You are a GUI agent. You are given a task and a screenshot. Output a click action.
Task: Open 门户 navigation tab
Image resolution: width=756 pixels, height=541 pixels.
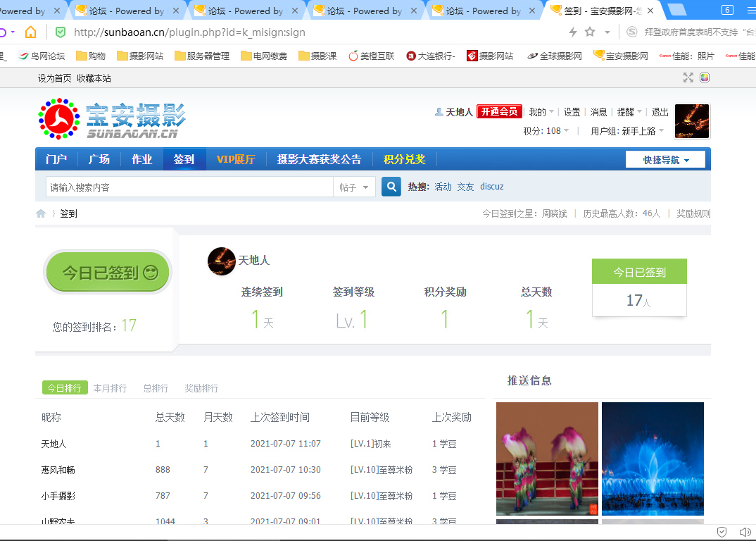click(x=56, y=159)
